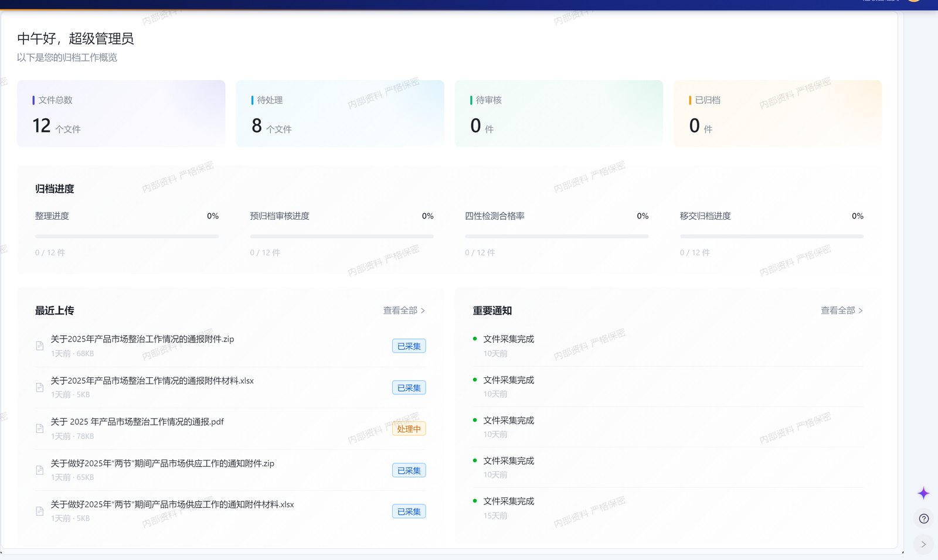The image size is (938, 560).
Task: Open the 待处理 summary card
Action: point(340,114)
